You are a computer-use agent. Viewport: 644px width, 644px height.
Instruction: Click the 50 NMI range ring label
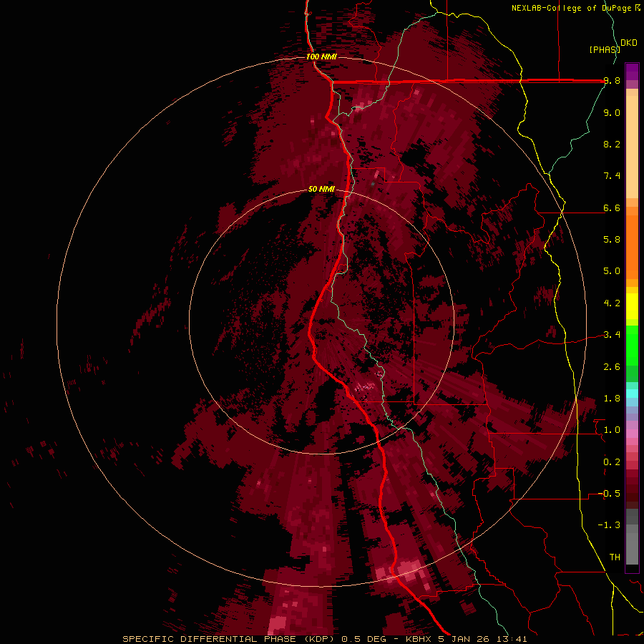coord(321,189)
